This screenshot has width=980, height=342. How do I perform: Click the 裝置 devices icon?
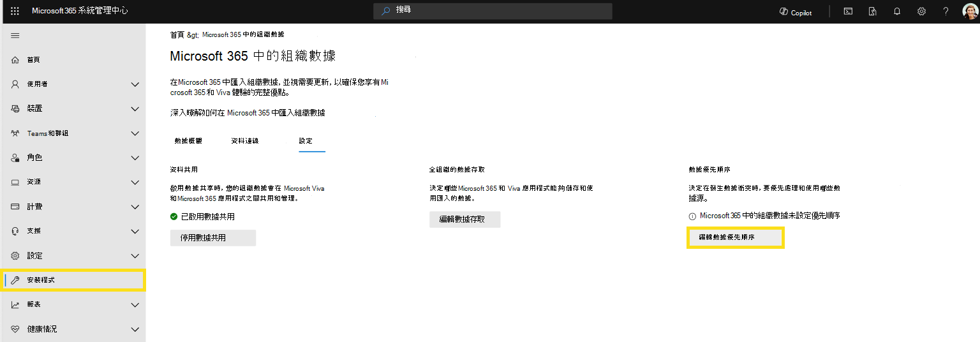click(x=15, y=109)
